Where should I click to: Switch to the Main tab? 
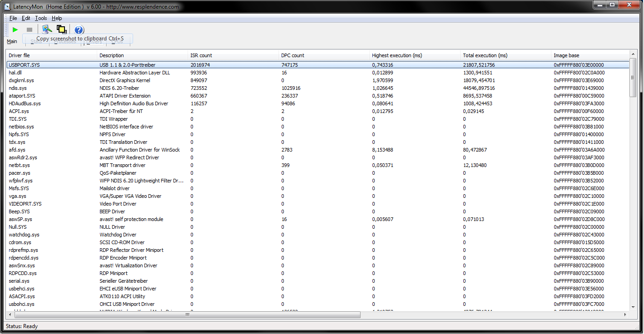point(12,41)
